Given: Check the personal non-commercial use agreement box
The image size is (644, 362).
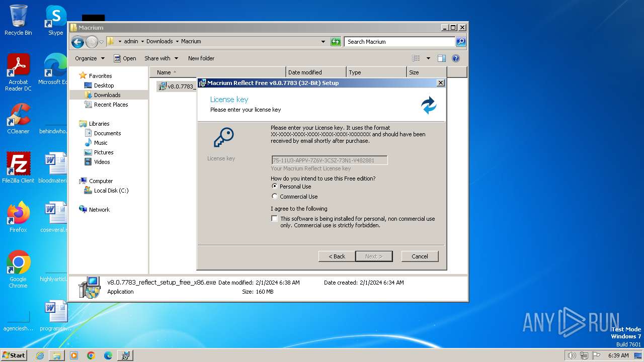Looking at the screenshot, I should coord(274,219).
